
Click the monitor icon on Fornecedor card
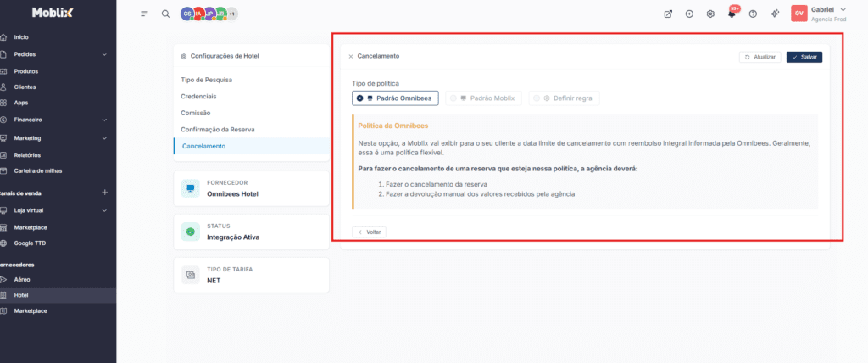[x=191, y=189]
